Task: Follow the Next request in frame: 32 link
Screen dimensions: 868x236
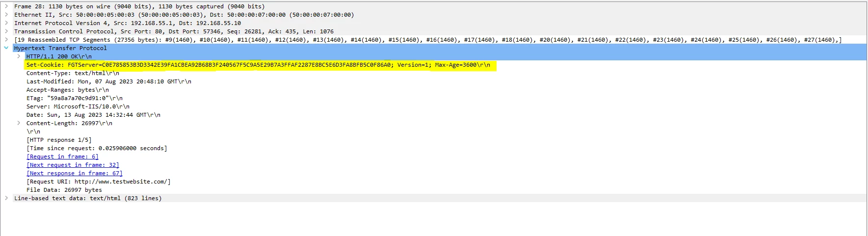Action: click(x=73, y=165)
